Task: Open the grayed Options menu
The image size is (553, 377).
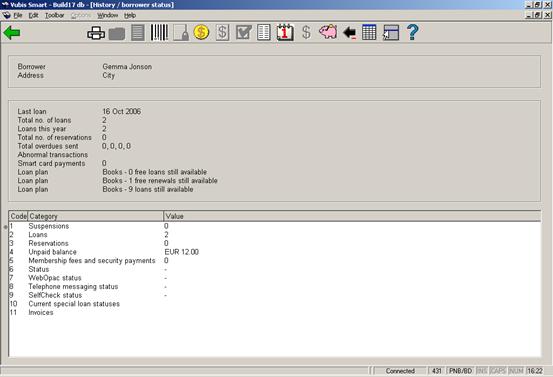Action: tap(81, 16)
